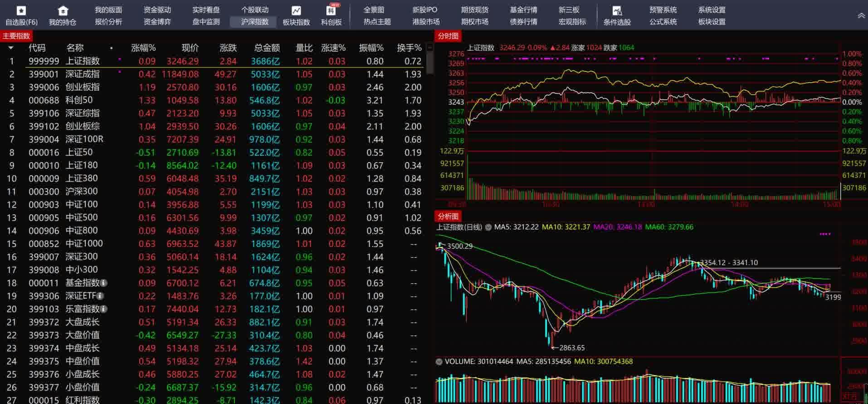Toggle the indicator settings circle beside 上证指数(日线)

(x=488, y=227)
